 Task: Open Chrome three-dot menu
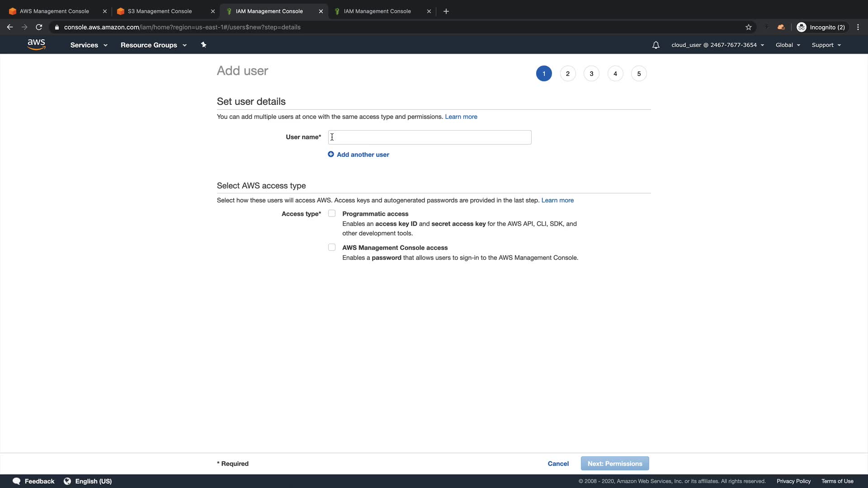click(858, 27)
